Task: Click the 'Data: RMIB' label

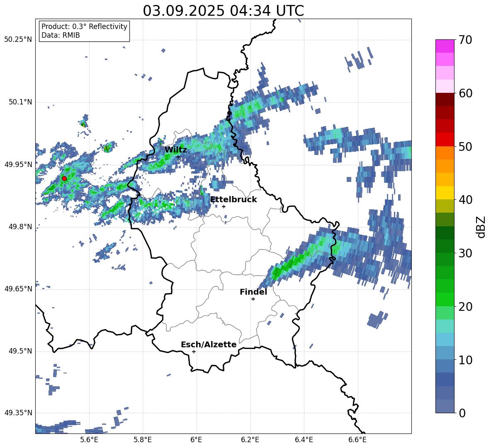Action: [x=61, y=35]
